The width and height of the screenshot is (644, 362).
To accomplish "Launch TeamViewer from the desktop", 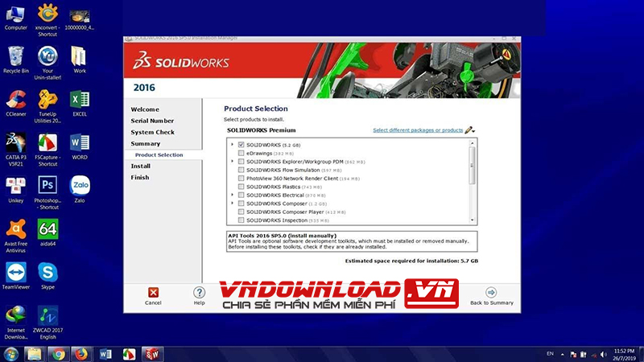I will [15, 276].
